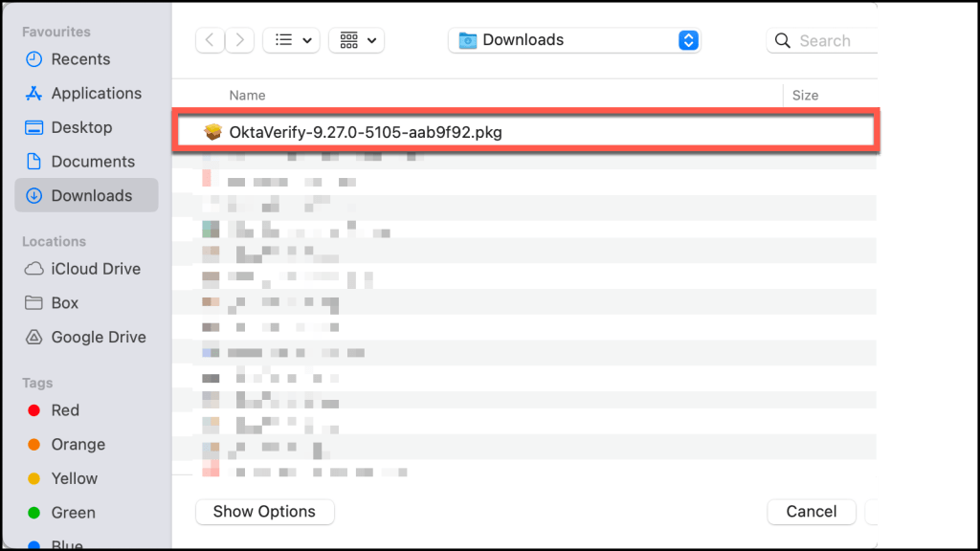Open Google Drive from sidebar icon
Image resolution: width=980 pixels, height=551 pixels.
pyautogui.click(x=34, y=338)
